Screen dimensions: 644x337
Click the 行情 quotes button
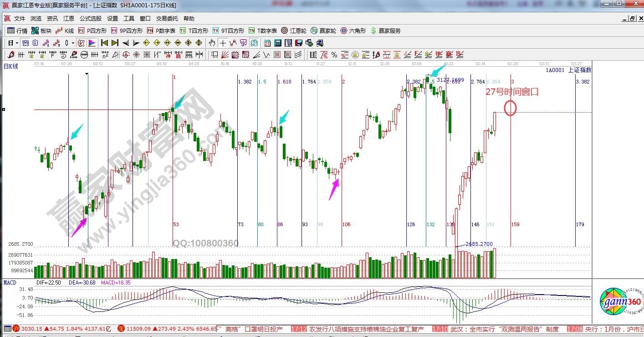17,31
